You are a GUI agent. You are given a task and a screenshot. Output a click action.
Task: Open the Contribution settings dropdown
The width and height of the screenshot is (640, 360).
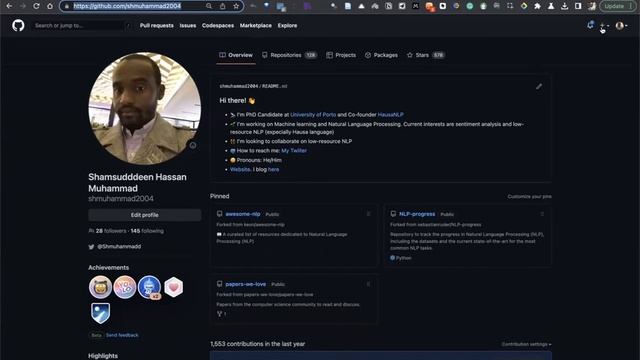527,344
